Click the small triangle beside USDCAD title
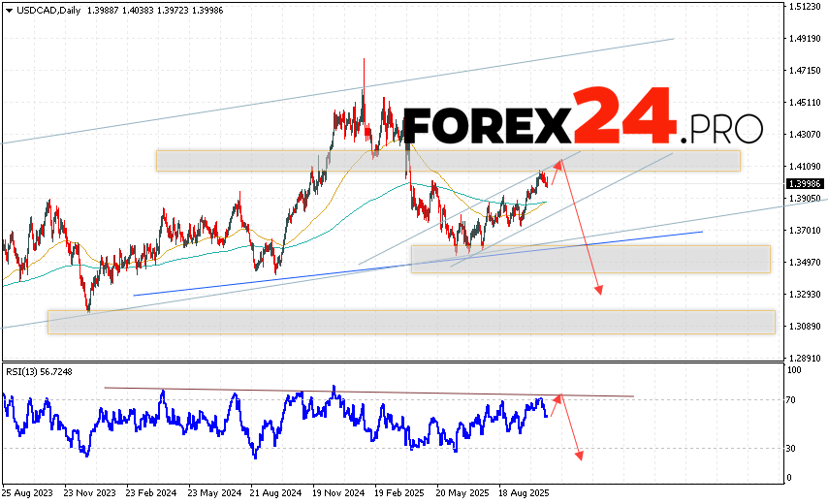The image size is (828, 504). [7, 9]
